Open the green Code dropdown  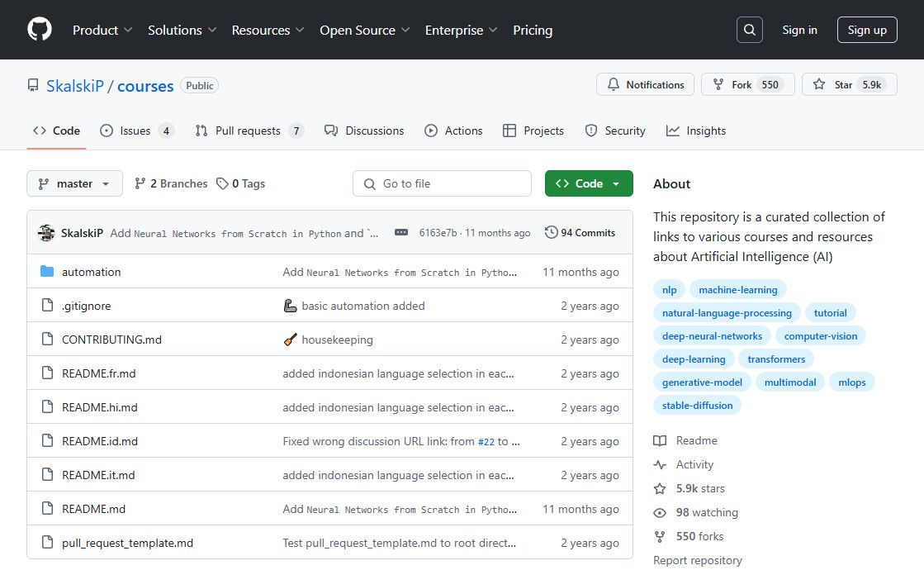(x=588, y=183)
